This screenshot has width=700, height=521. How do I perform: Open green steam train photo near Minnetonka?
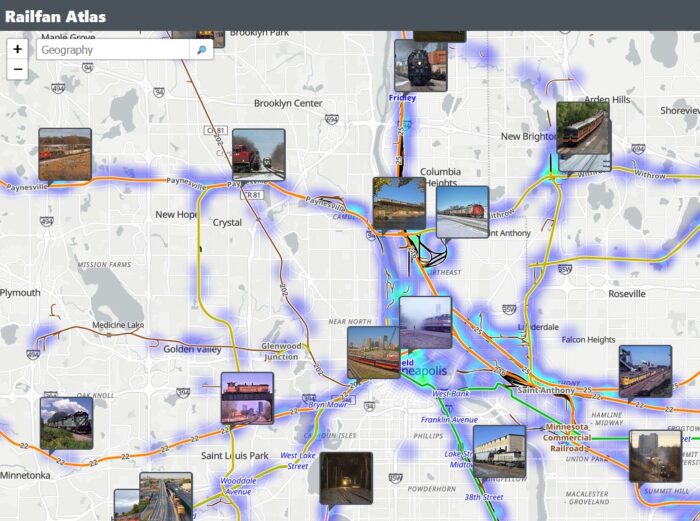(66, 423)
